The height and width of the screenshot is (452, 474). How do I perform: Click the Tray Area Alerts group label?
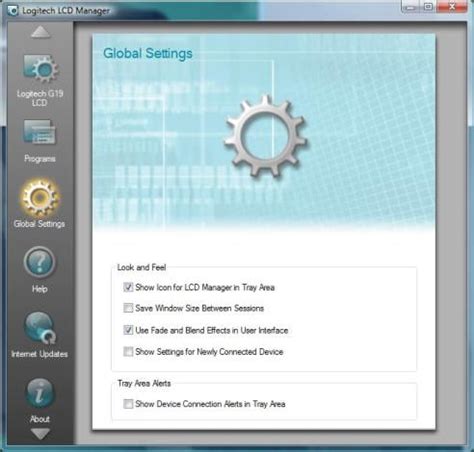(x=144, y=383)
